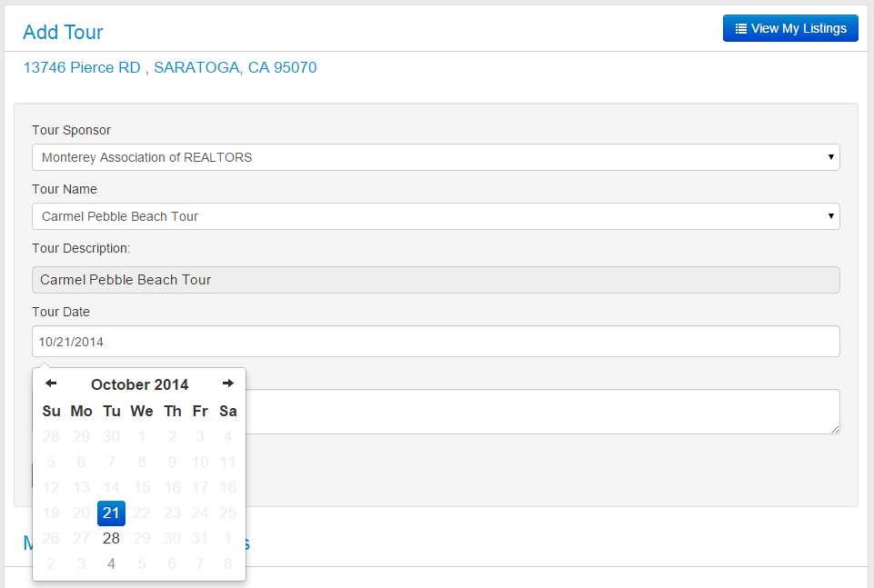Select October 21 in the calendar

[111, 513]
